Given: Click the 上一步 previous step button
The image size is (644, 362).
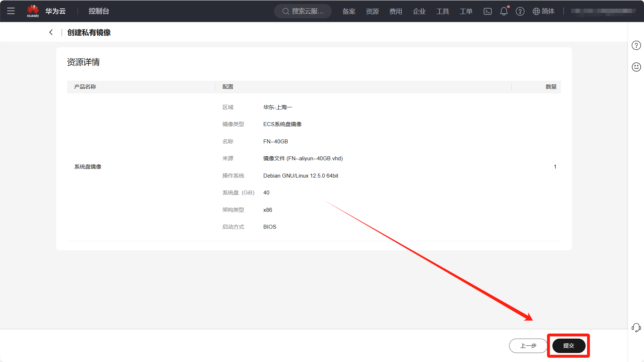Looking at the screenshot, I should click(528, 346).
